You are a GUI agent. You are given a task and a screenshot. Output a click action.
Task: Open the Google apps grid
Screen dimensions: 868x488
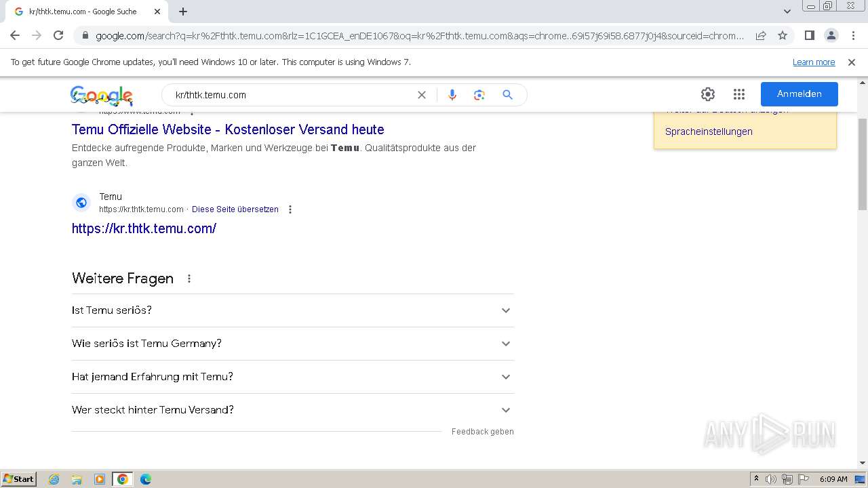point(739,94)
